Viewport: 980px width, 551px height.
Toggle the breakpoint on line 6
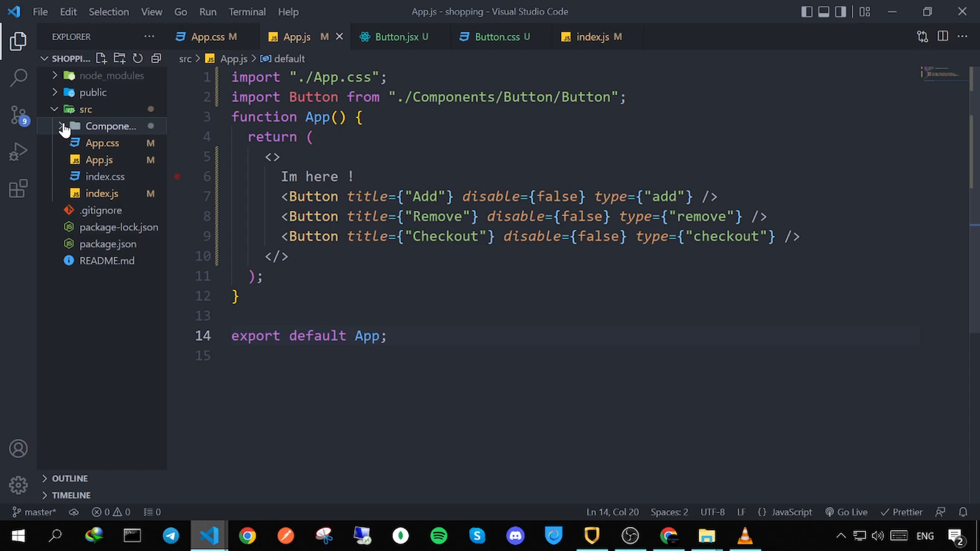coord(177,177)
